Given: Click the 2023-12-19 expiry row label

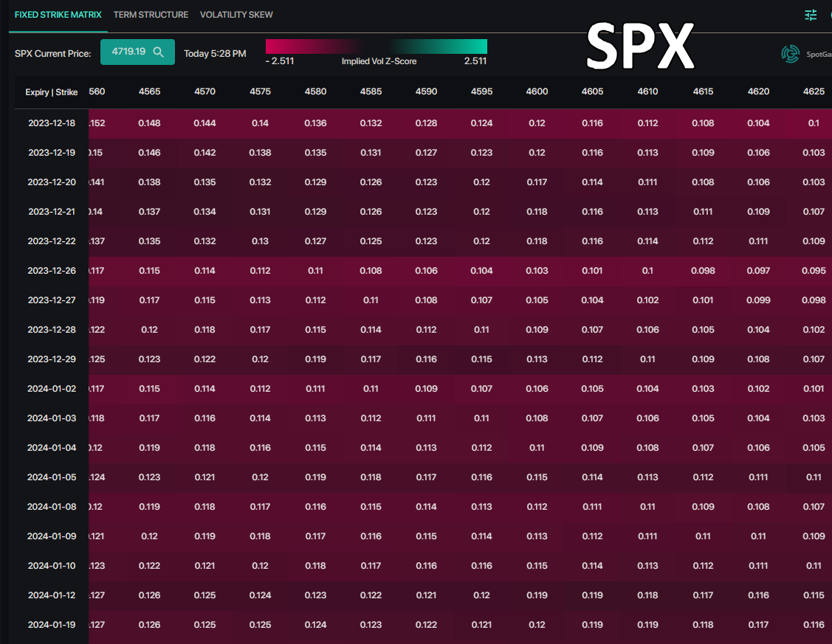Looking at the screenshot, I should coord(52,153).
